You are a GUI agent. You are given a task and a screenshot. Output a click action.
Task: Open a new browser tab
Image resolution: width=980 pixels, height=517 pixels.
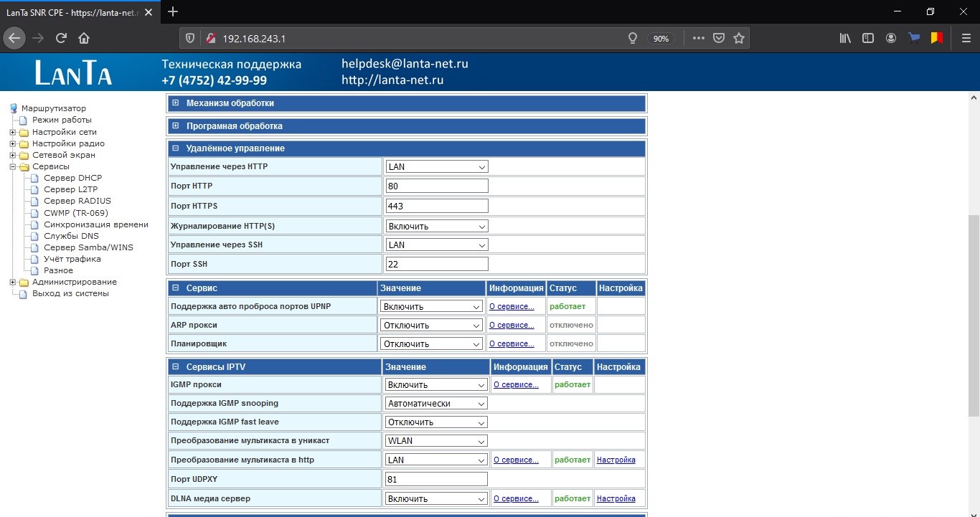point(172,11)
